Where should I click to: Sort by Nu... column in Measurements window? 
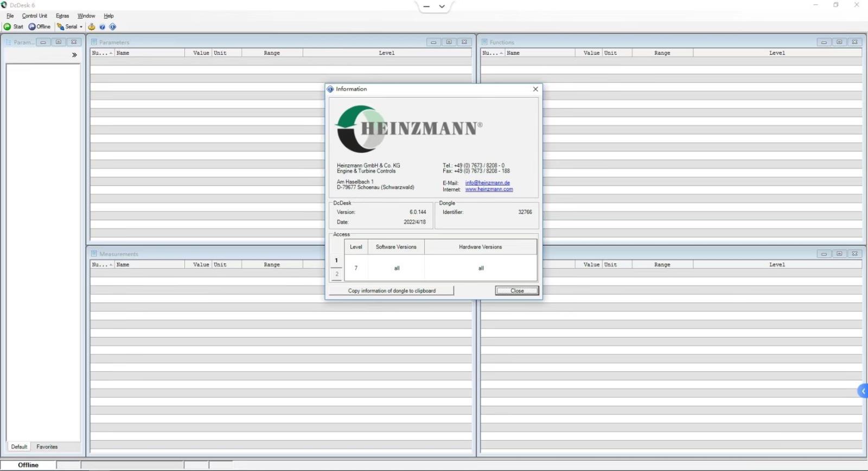coord(102,265)
